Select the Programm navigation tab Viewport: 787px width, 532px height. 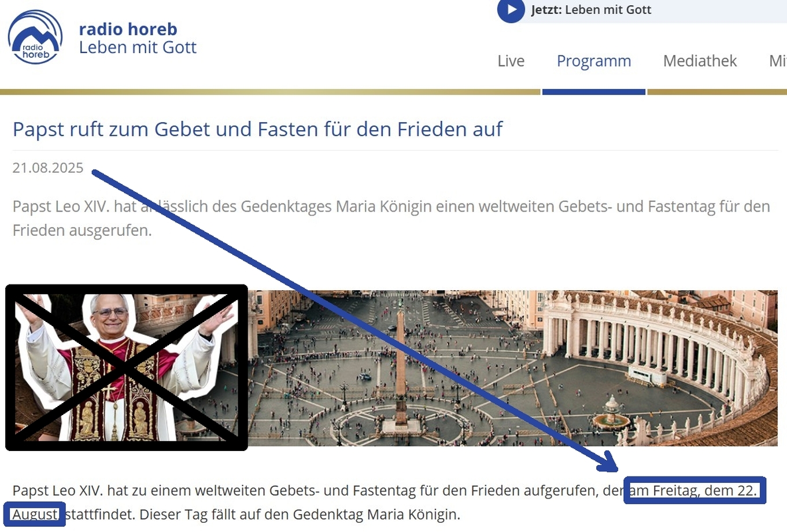[x=594, y=61]
